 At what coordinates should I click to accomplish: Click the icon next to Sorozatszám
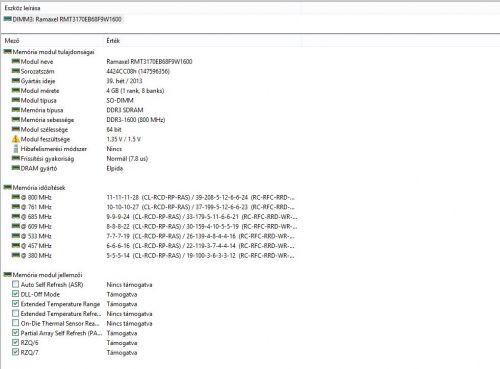(x=16, y=71)
